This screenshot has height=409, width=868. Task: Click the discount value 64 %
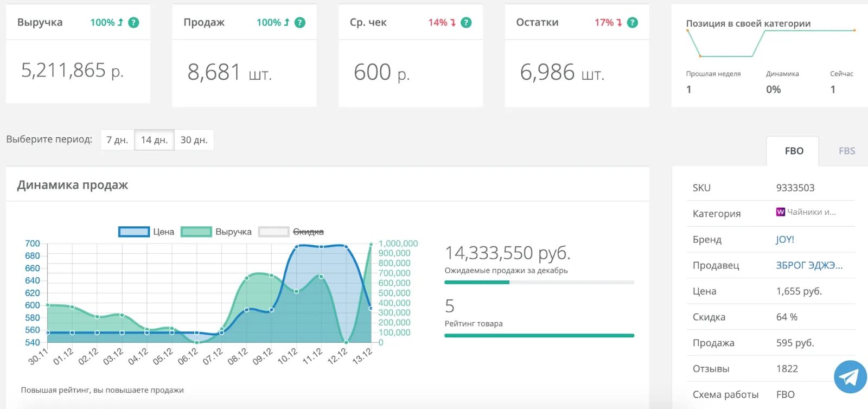coord(787,317)
